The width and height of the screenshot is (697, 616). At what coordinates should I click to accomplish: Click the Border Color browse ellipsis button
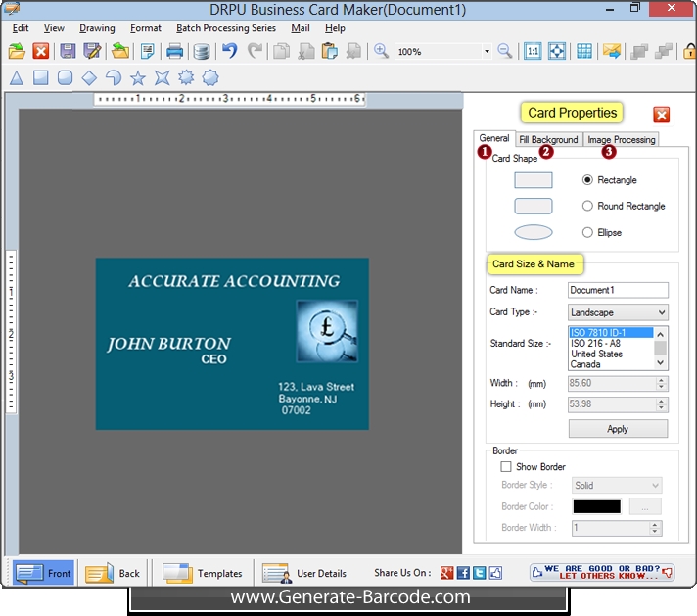pos(645,506)
